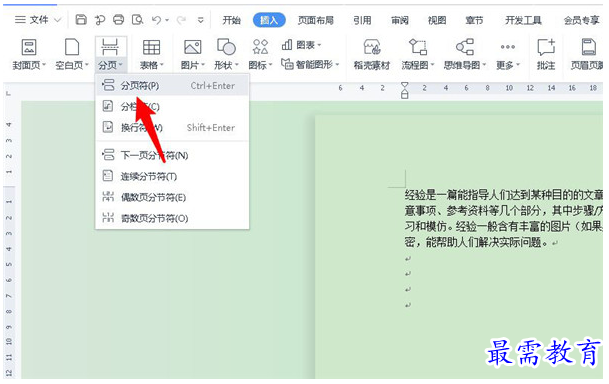Expand the quick access toolbar customize arrow
Image resolution: width=609 pixels, height=384 pixels.
coord(201,20)
